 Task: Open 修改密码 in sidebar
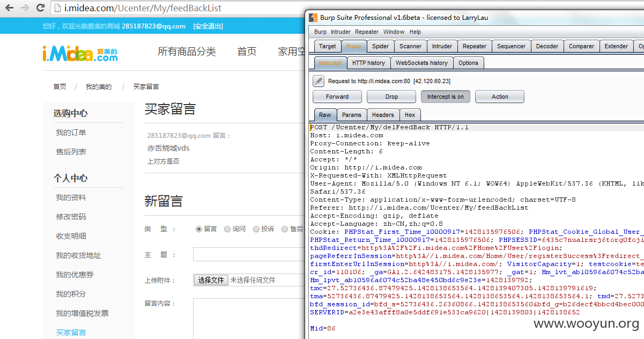[71, 217]
